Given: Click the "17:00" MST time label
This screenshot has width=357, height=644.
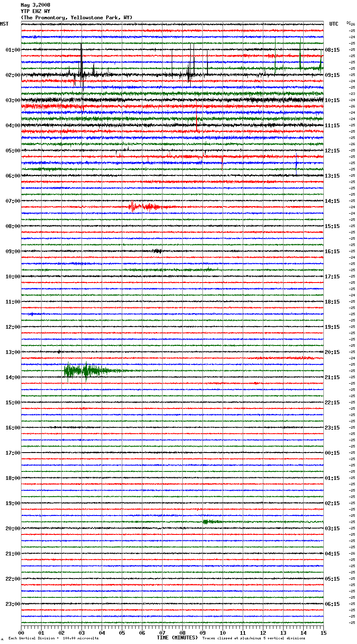Looking at the screenshot, I should (x=13, y=453).
